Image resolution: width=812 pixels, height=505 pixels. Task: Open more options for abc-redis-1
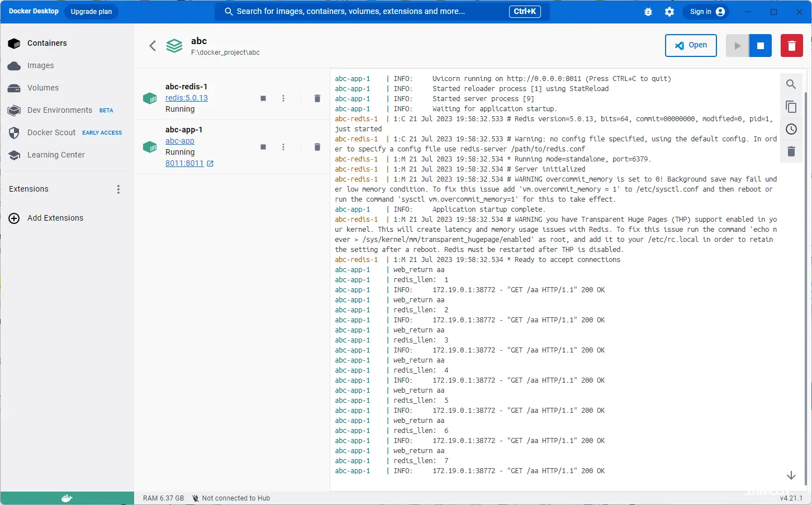click(x=283, y=98)
